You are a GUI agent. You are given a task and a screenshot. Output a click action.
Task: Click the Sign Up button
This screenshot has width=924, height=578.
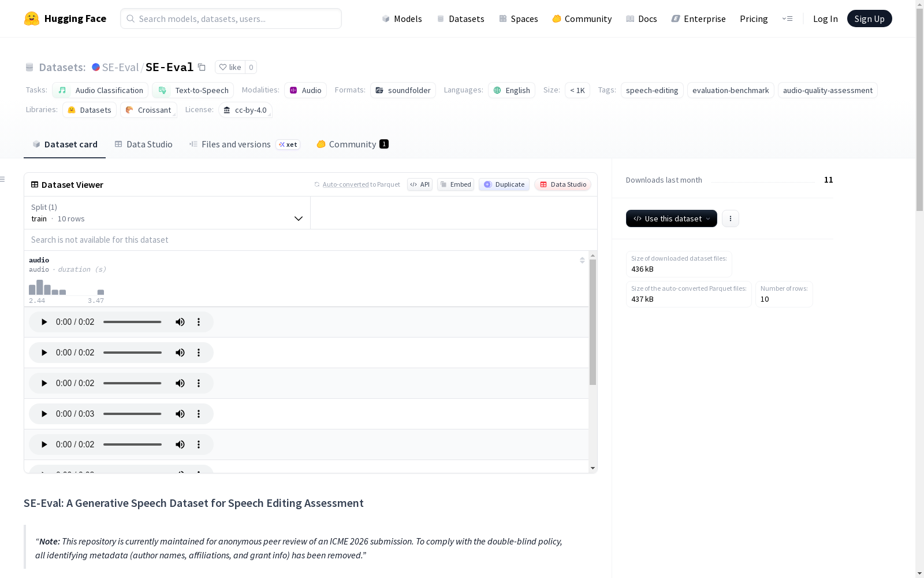click(x=869, y=18)
